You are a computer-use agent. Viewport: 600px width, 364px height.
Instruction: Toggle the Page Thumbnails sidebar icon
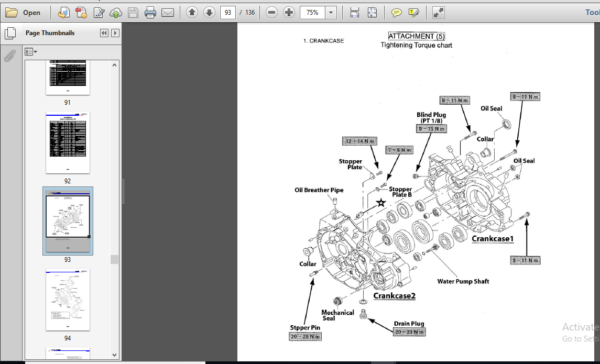[x=10, y=33]
